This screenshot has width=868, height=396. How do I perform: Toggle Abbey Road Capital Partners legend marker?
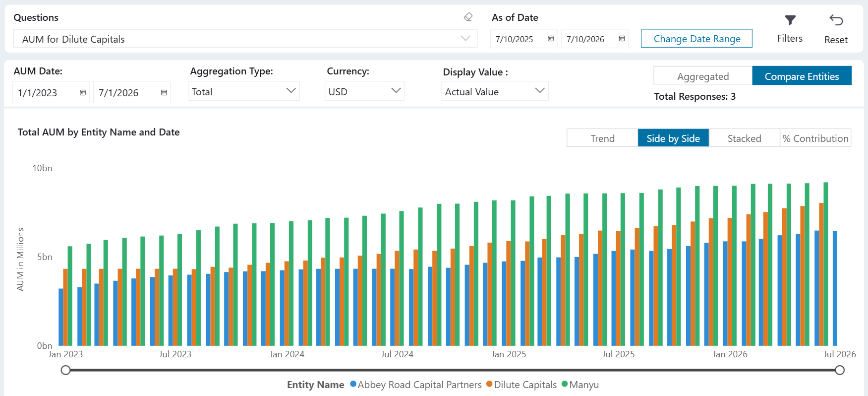pyautogui.click(x=353, y=384)
